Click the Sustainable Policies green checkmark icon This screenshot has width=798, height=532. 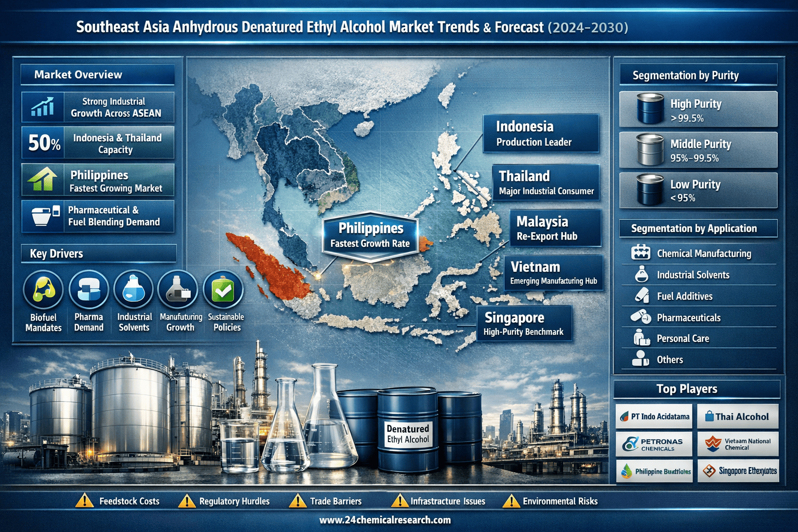tap(223, 290)
